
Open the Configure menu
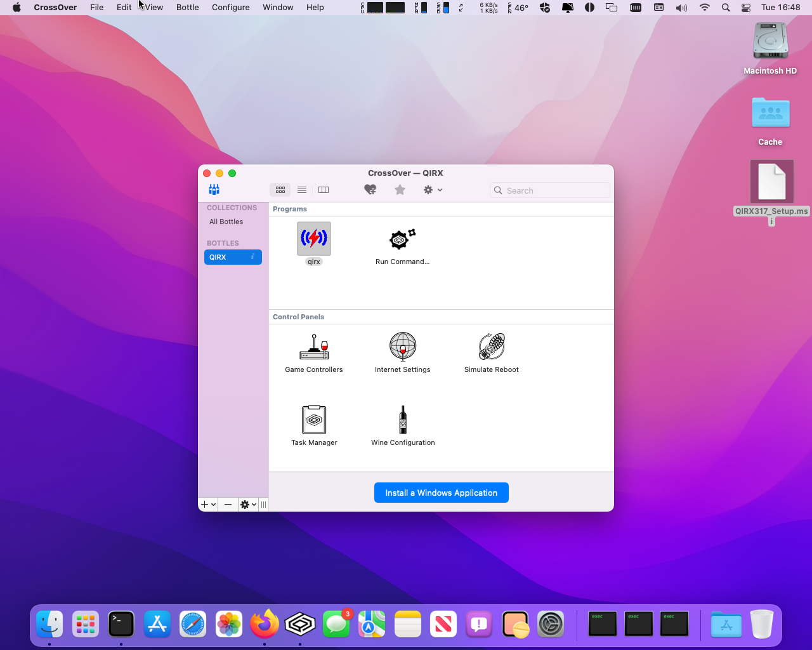point(231,8)
